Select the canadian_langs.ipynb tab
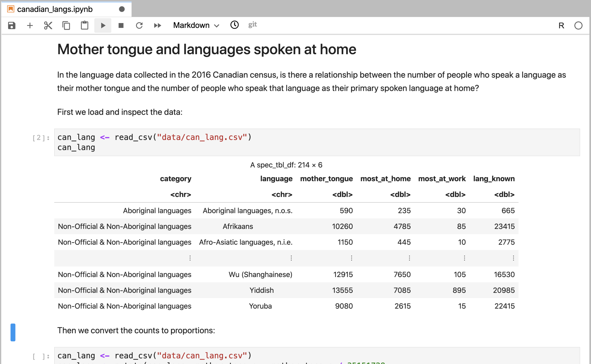 [x=55, y=9]
